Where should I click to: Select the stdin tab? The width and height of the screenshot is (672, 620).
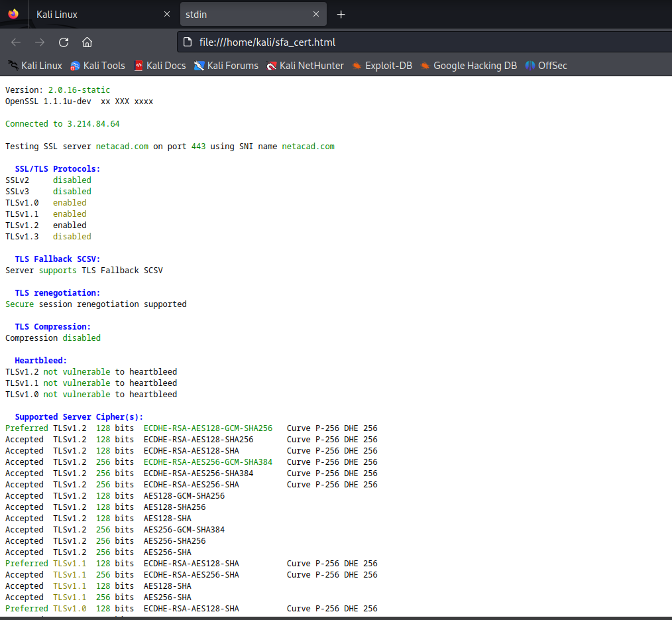coord(245,15)
